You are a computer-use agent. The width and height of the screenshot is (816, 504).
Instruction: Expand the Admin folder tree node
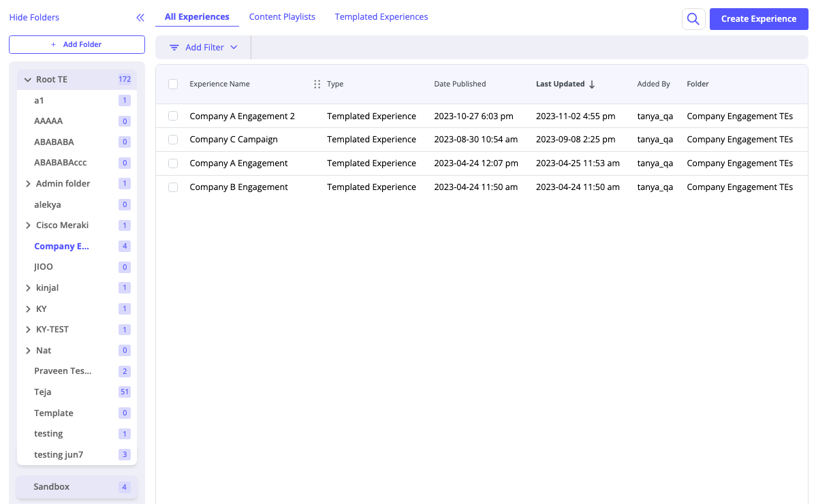(28, 184)
